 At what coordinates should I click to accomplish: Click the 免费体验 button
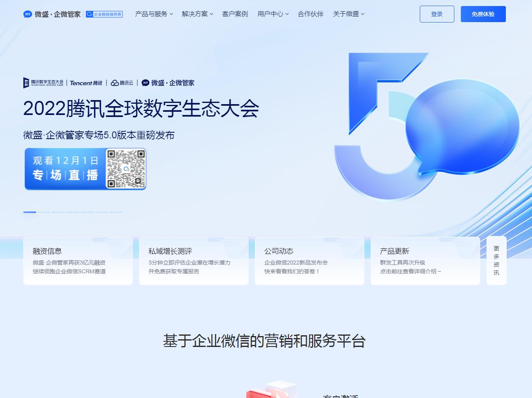point(483,14)
